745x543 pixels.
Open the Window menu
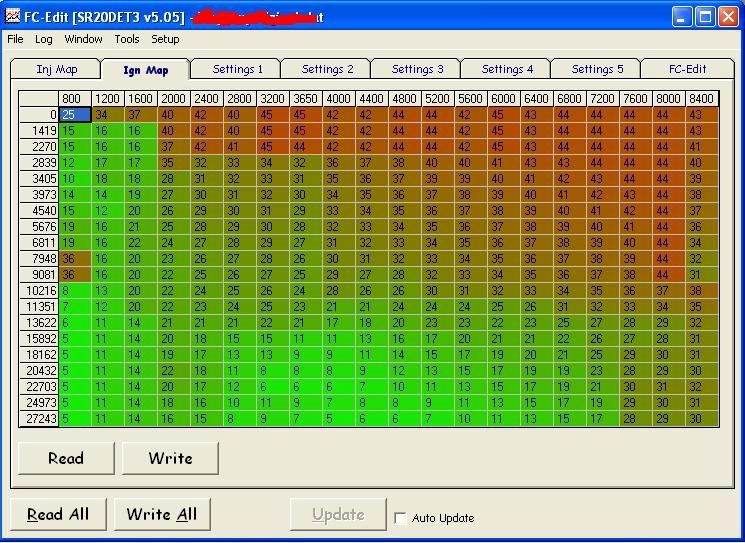pyautogui.click(x=83, y=39)
